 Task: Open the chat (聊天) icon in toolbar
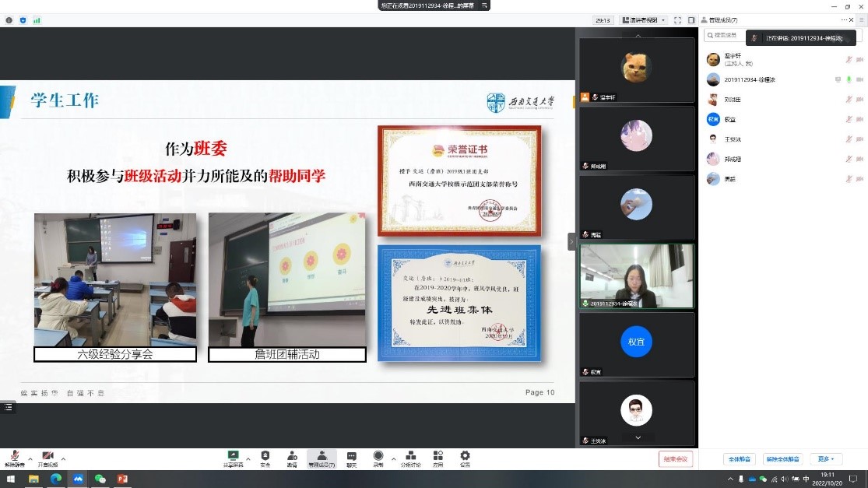(351, 458)
